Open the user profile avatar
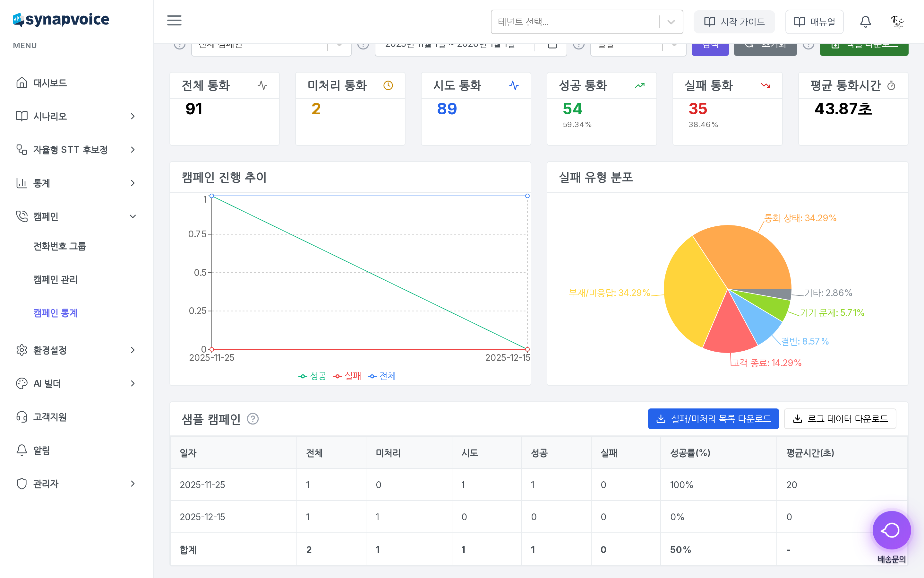924x578 pixels. (897, 22)
